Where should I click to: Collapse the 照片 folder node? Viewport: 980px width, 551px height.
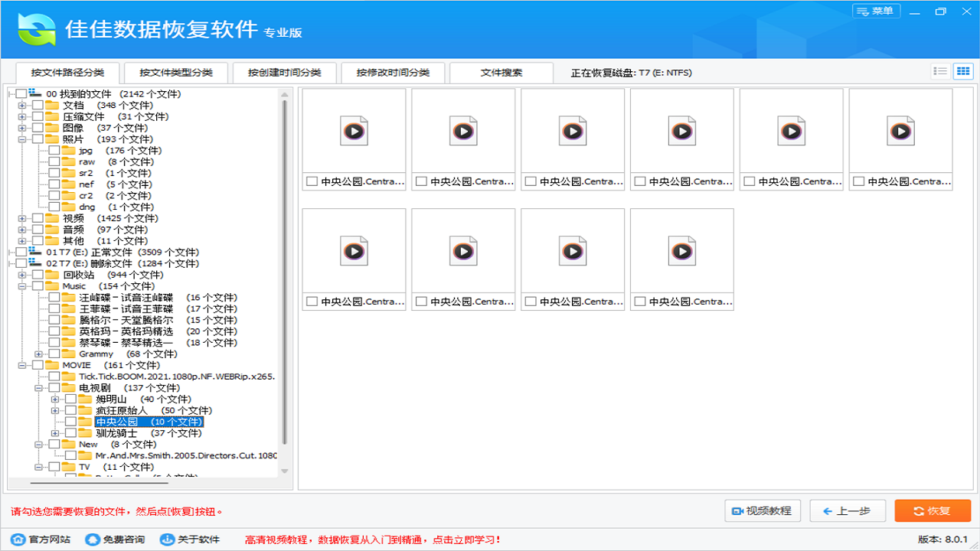(x=24, y=139)
